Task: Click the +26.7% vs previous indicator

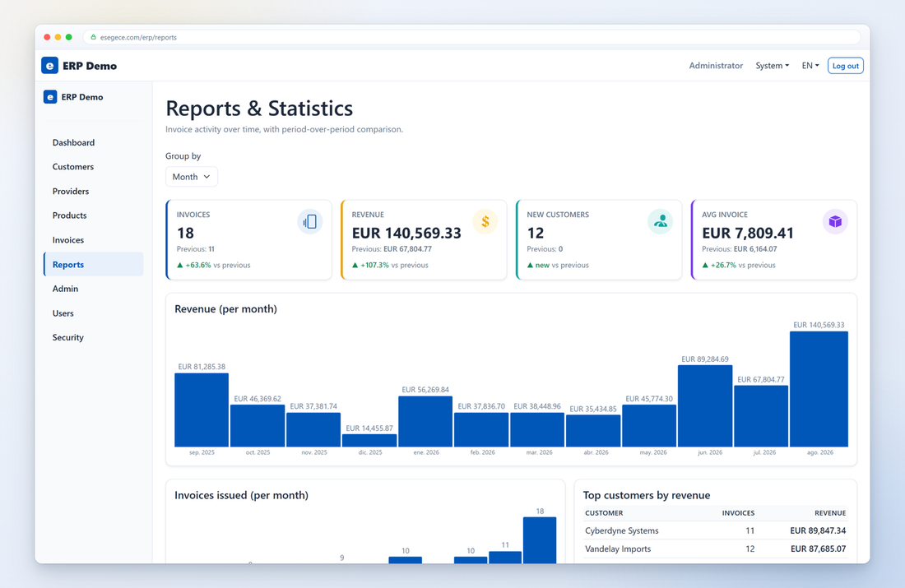Action: tap(739, 266)
